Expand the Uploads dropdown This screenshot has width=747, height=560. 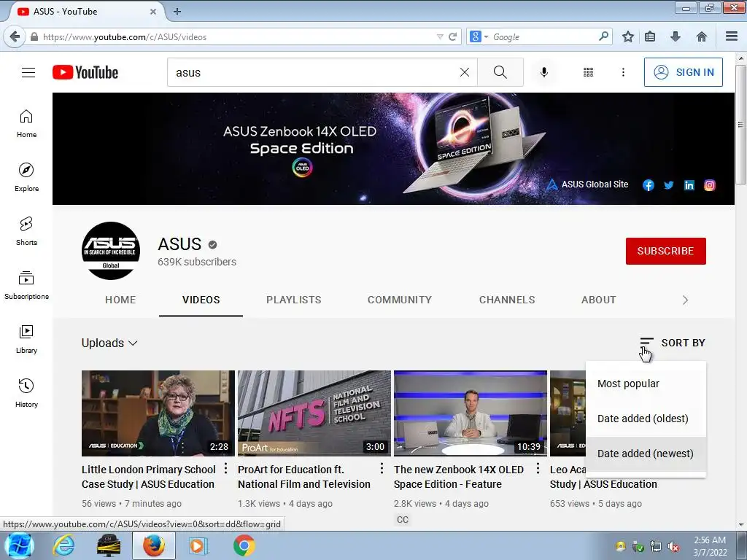tap(109, 343)
